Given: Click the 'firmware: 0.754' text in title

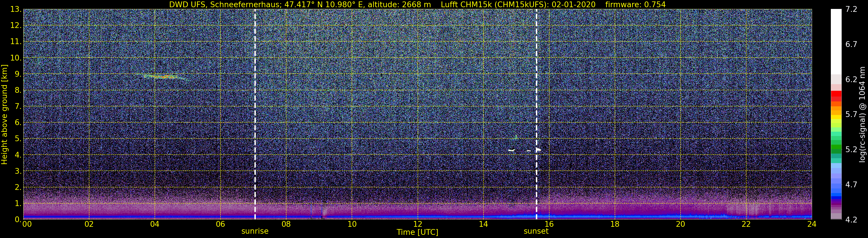Looking at the screenshot, I should [x=636, y=4].
